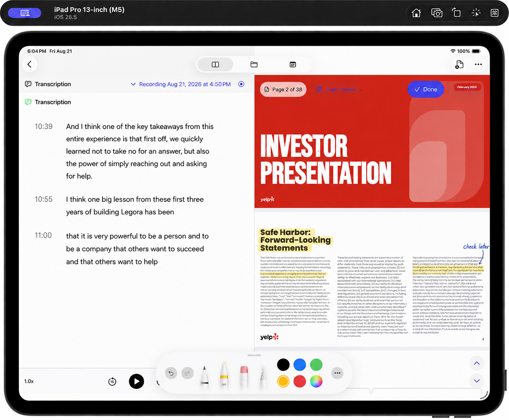Viewport: 509px width, 420px height.
Task: Choose the selected yellow color swatch
Action: click(283, 381)
